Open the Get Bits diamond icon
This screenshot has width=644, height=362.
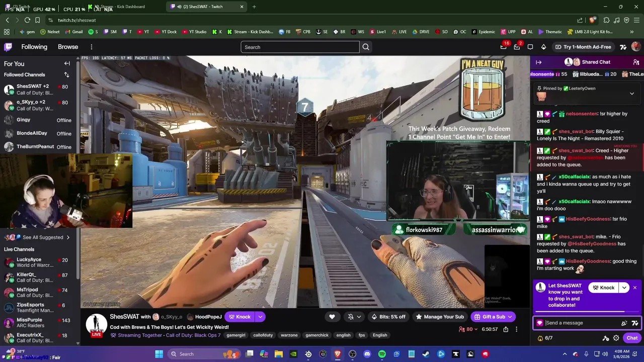point(543,47)
